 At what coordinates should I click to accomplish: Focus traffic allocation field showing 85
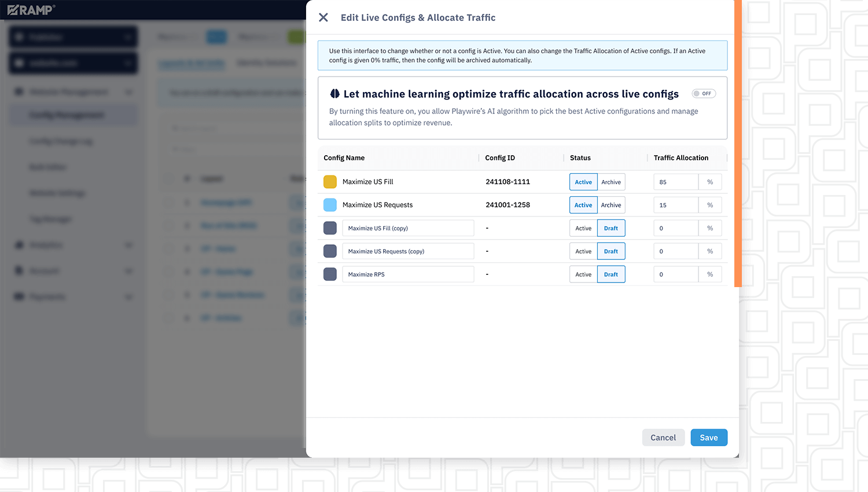[676, 182]
